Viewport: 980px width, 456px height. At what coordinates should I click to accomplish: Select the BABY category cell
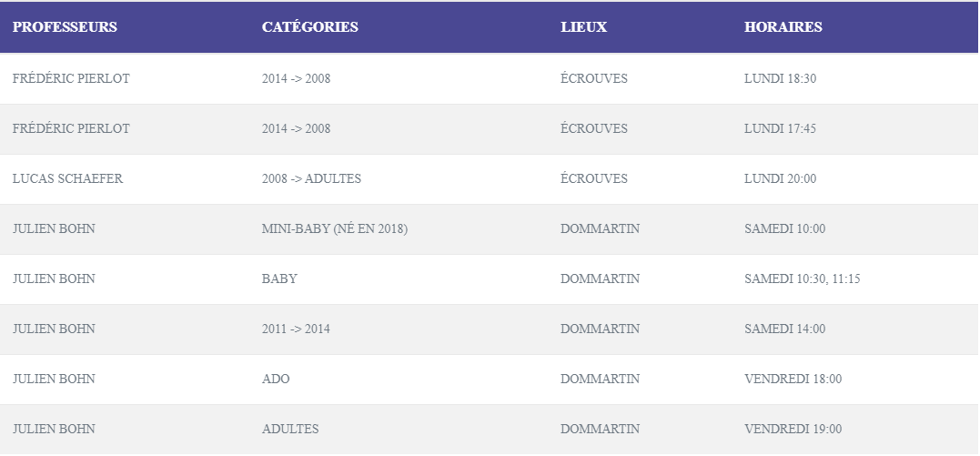click(279, 279)
